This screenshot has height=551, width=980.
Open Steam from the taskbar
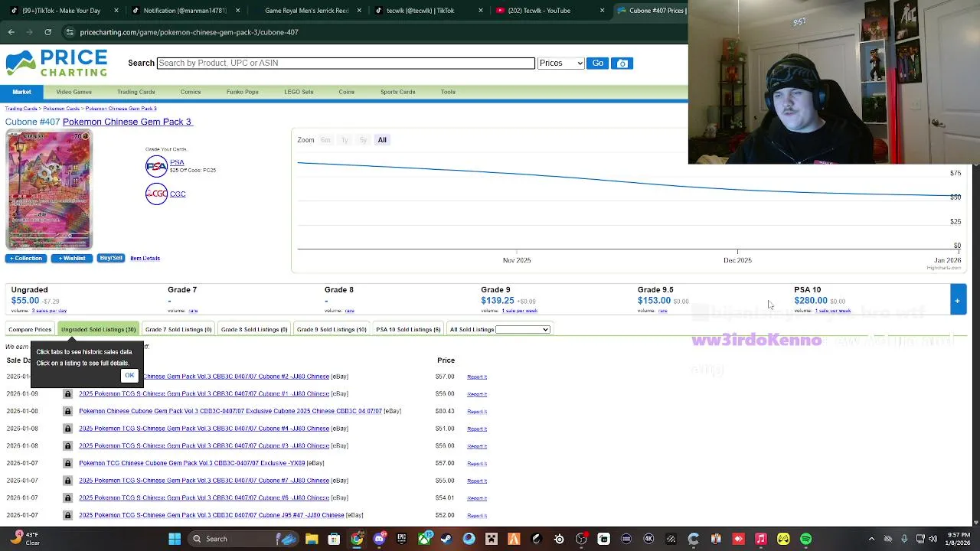[x=446, y=539]
